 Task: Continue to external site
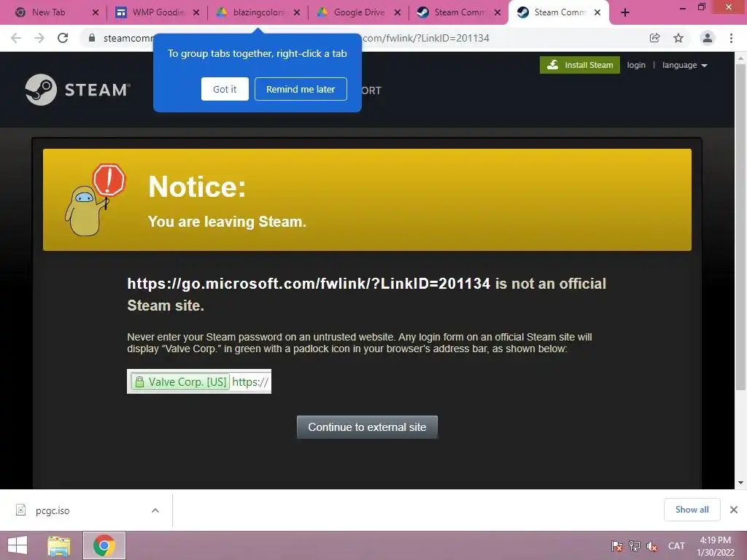click(x=367, y=427)
